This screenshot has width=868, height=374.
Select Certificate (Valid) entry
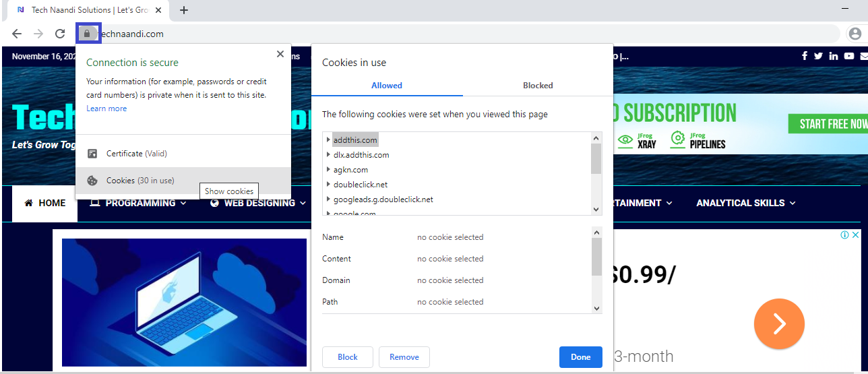pos(183,154)
